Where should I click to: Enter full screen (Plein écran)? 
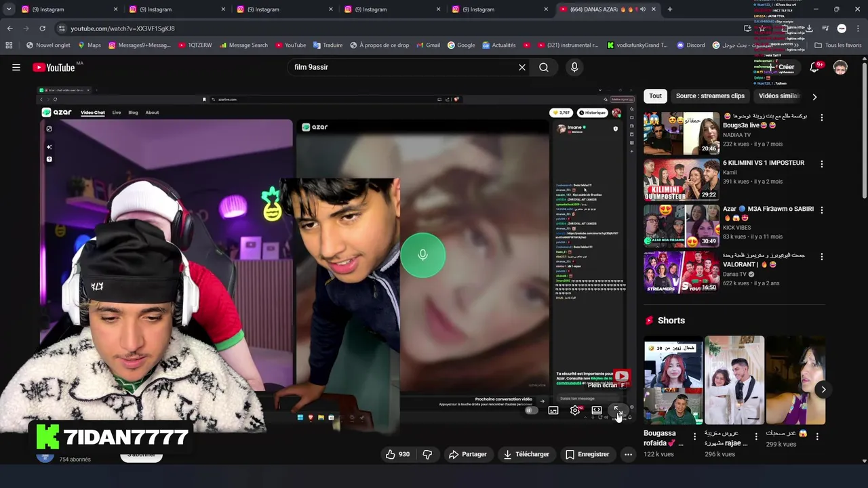point(617,410)
